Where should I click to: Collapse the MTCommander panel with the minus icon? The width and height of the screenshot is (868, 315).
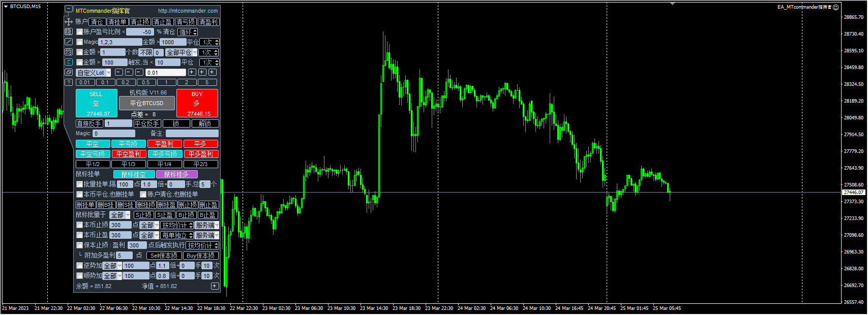tap(69, 9)
